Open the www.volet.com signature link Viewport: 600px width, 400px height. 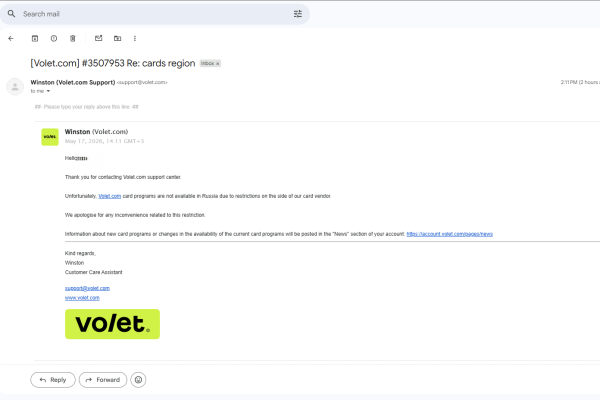click(x=82, y=298)
